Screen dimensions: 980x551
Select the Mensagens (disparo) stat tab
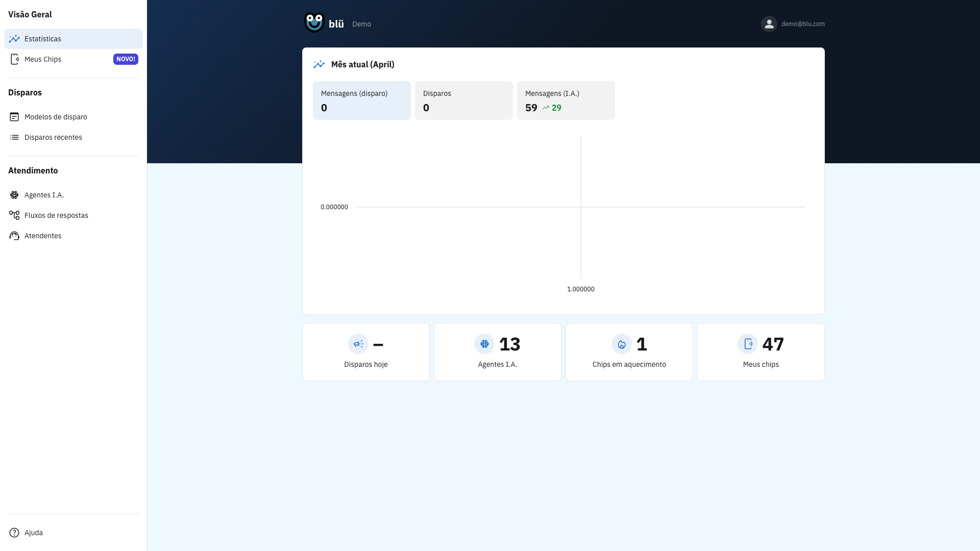pyautogui.click(x=361, y=101)
